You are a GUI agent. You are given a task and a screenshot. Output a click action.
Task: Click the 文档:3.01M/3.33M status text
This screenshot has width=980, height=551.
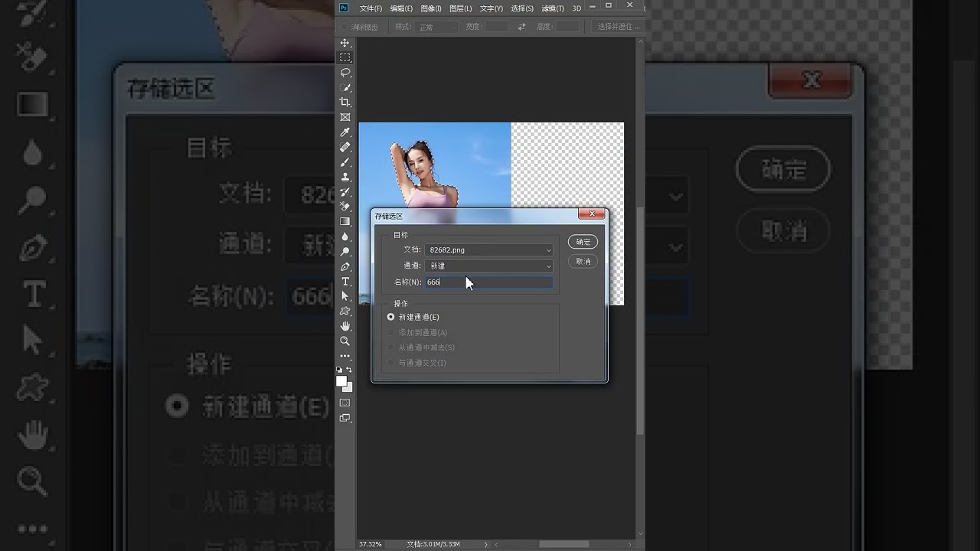click(x=433, y=544)
